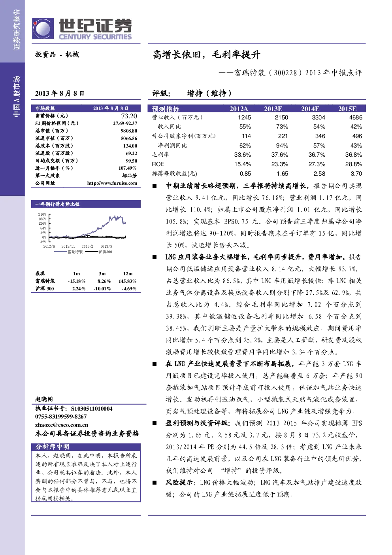This screenshot has width=392, height=555.
Task: Click bold heading 盈利预测与投资评级
Action: 198,423
